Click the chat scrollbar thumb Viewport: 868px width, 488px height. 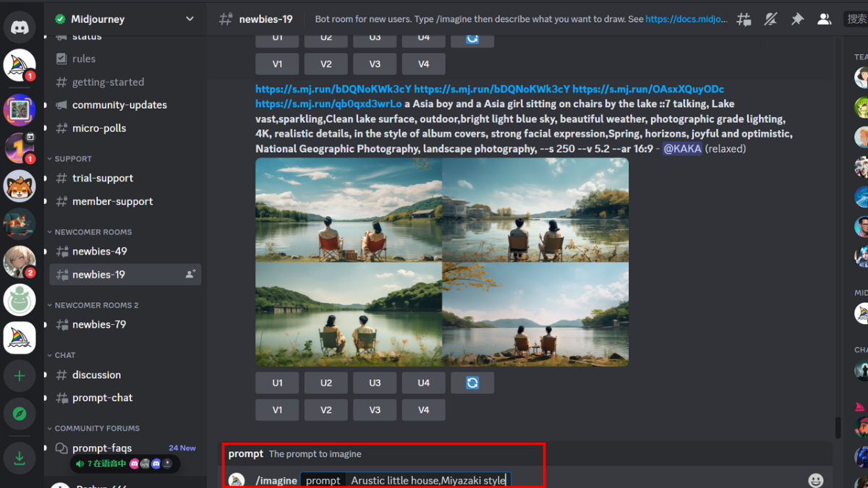pos(838,427)
